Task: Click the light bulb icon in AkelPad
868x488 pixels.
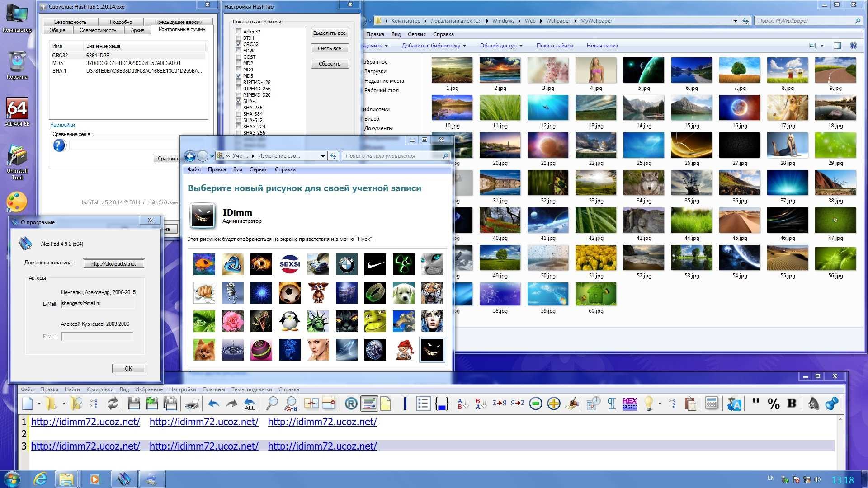Action: click(x=649, y=404)
